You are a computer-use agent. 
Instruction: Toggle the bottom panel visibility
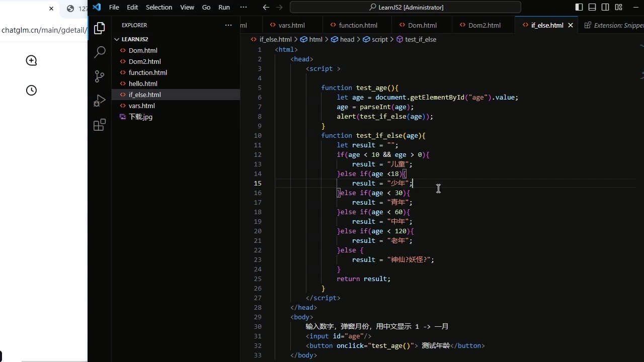click(x=592, y=8)
